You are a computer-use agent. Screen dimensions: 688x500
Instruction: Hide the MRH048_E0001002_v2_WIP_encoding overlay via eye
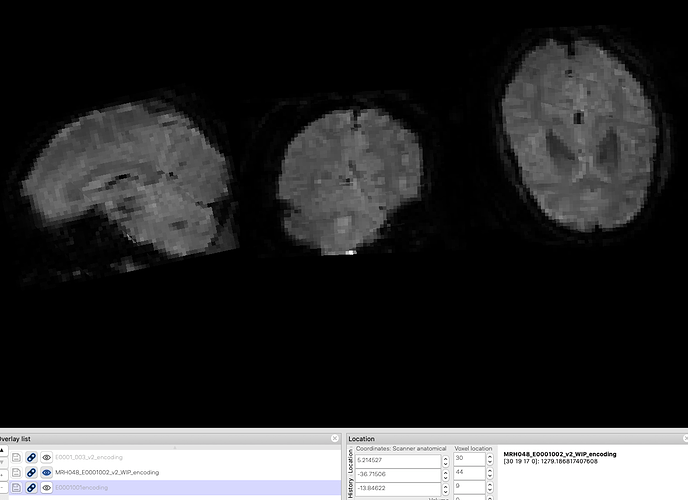46,472
